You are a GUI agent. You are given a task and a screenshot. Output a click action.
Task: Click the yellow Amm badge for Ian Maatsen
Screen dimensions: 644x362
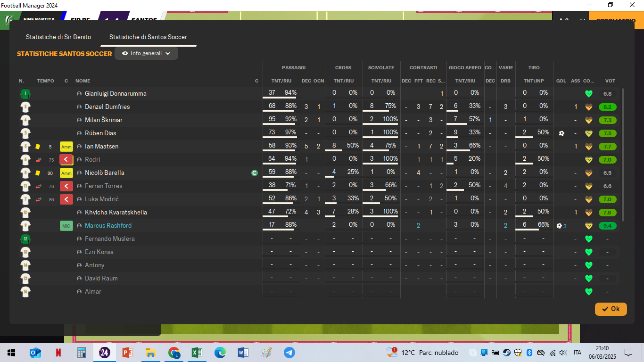pyautogui.click(x=66, y=147)
